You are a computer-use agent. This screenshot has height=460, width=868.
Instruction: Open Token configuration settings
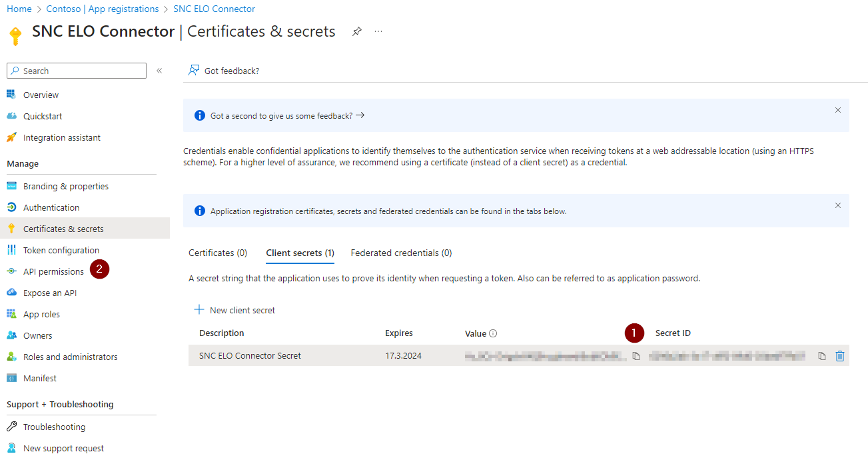point(60,249)
